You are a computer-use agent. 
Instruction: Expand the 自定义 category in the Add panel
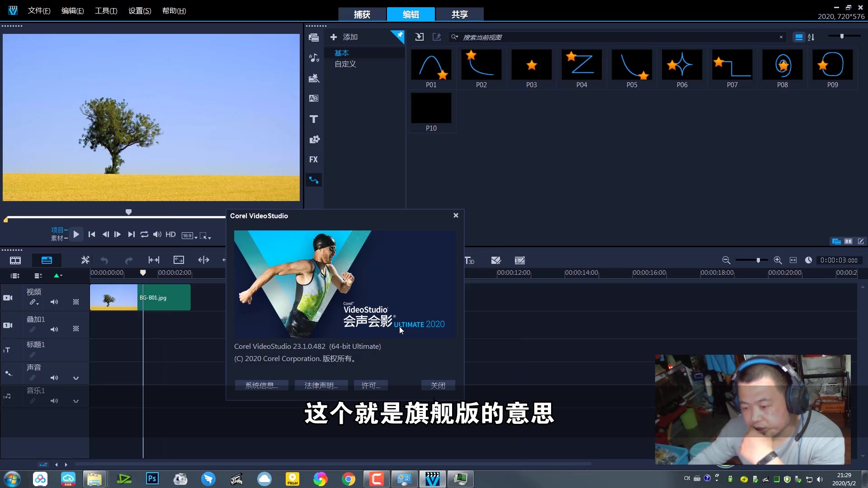[x=345, y=64]
